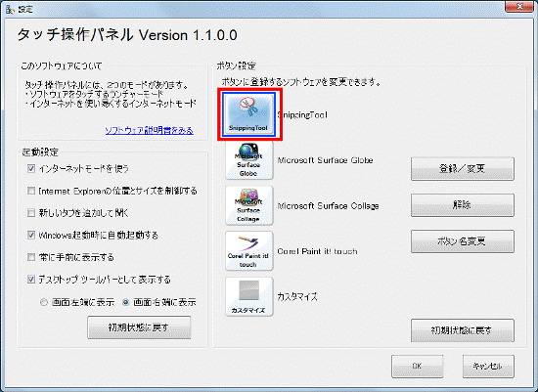Click the Microsoft Surface Globe text label
This screenshot has height=392, width=538.
325,160
